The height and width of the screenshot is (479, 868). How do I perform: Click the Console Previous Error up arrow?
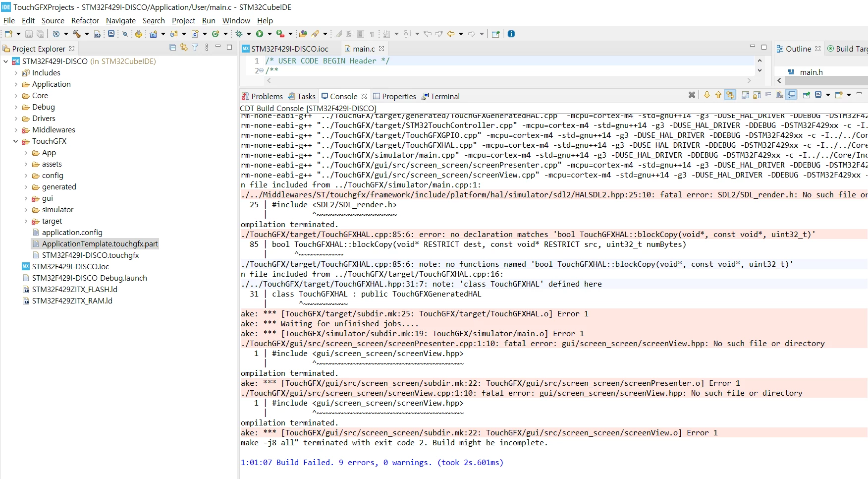pos(718,95)
